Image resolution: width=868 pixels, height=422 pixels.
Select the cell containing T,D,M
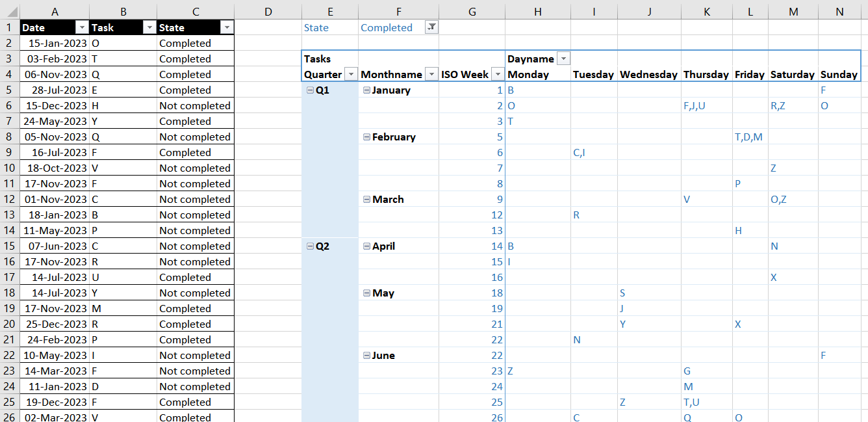click(750, 137)
